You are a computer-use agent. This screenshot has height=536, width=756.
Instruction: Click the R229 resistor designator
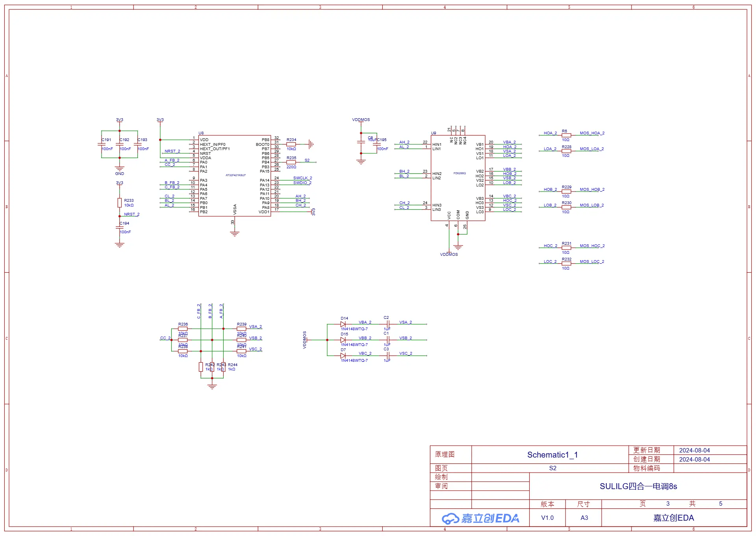[567, 187]
